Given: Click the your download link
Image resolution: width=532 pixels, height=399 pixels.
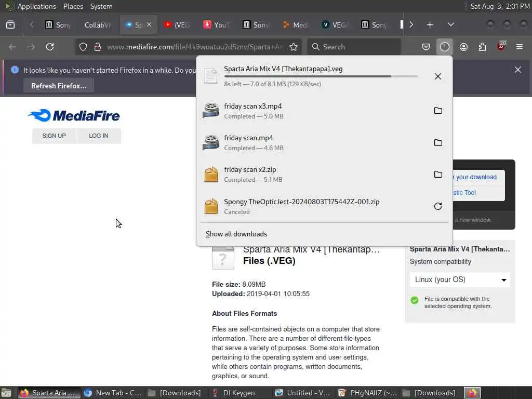Looking at the screenshot, I should pyautogui.click(x=476, y=177).
